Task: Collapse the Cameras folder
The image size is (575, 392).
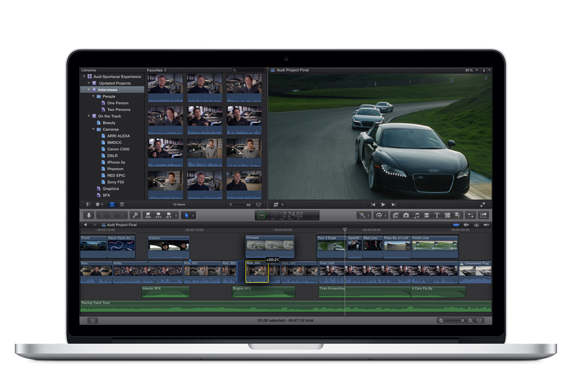Action: (94, 130)
